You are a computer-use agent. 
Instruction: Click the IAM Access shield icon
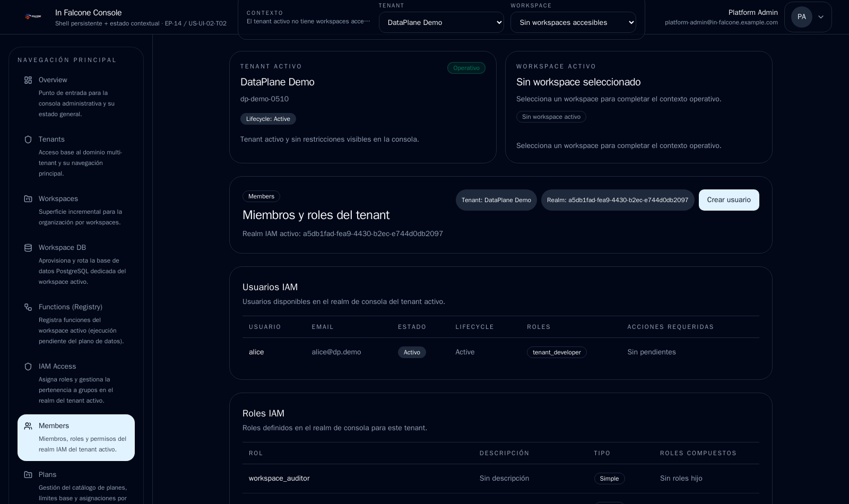point(28,367)
